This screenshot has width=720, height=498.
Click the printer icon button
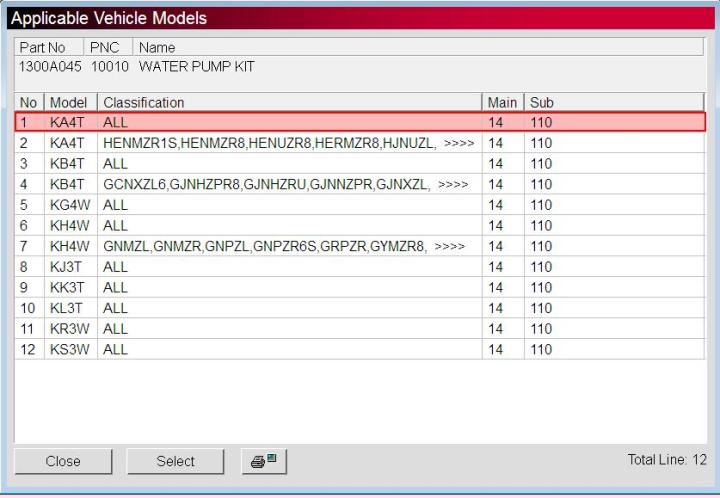click(265, 461)
